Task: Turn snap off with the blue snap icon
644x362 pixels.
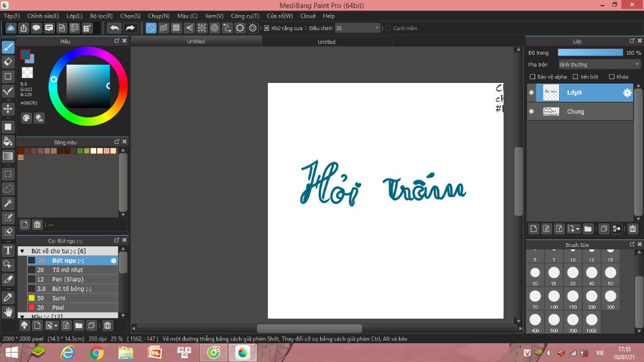Action: pos(151,28)
